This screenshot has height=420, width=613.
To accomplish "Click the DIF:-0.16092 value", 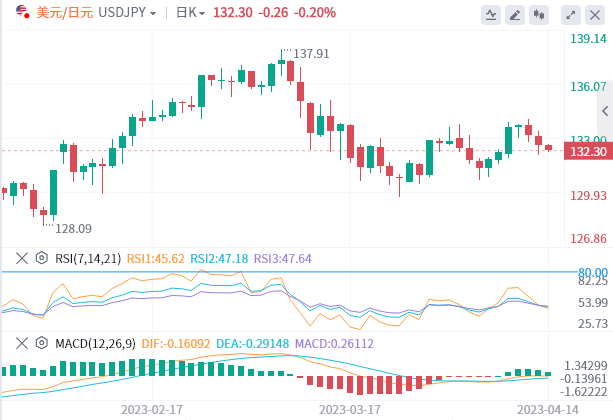I will click(176, 344).
